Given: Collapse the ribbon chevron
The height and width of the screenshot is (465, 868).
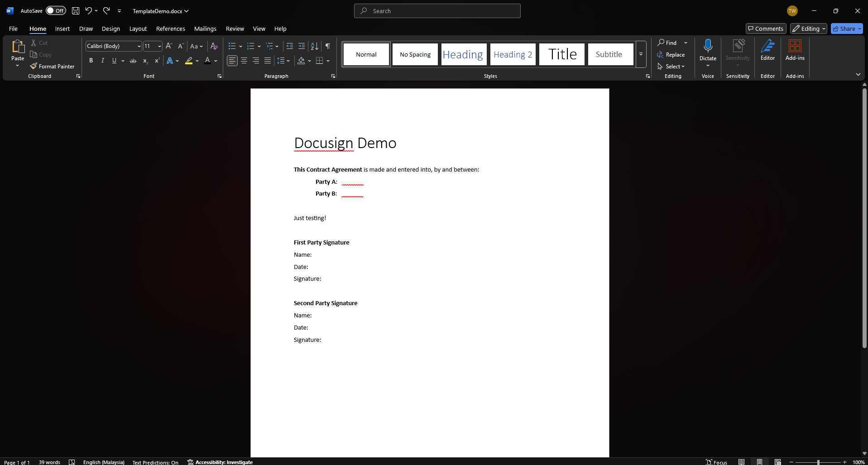Looking at the screenshot, I should tap(858, 74).
